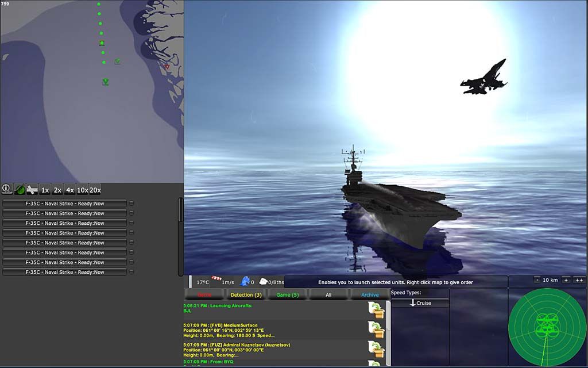Click the windsock wind speed icon

(x=216, y=279)
